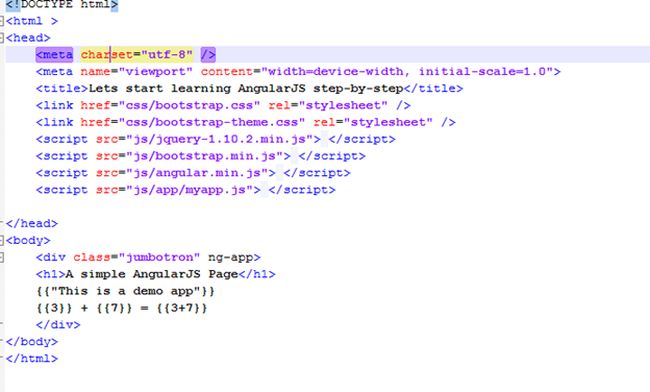Click the "utf-8" attribute value
This screenshot has width=650, height=392.
pos(167,55)
